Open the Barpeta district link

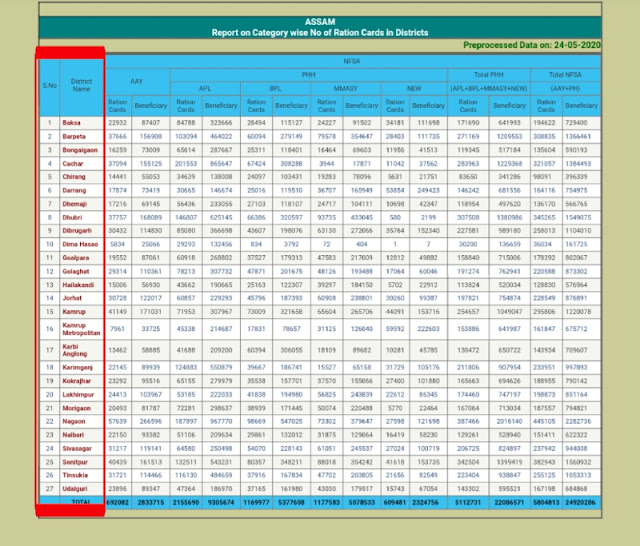click(x=74, y=136)
